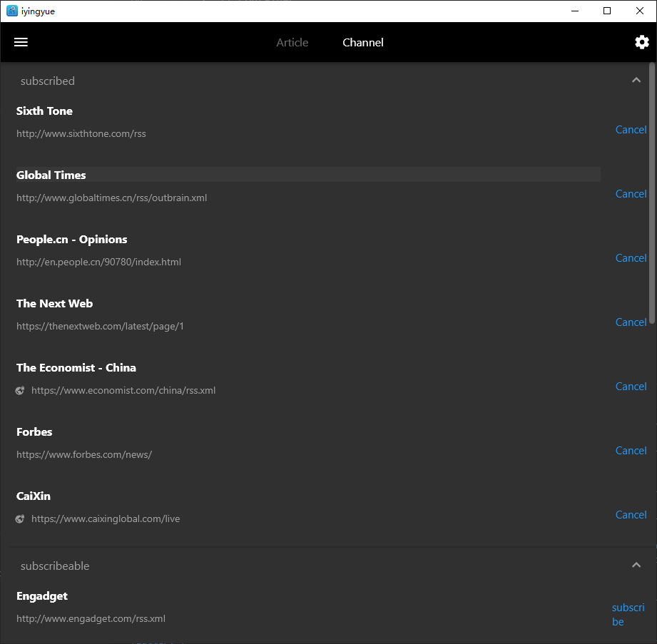The height and width of the screenshot is (644, 657).
Task: Cancel the Global Times subscription
Action: click(631, 193)
